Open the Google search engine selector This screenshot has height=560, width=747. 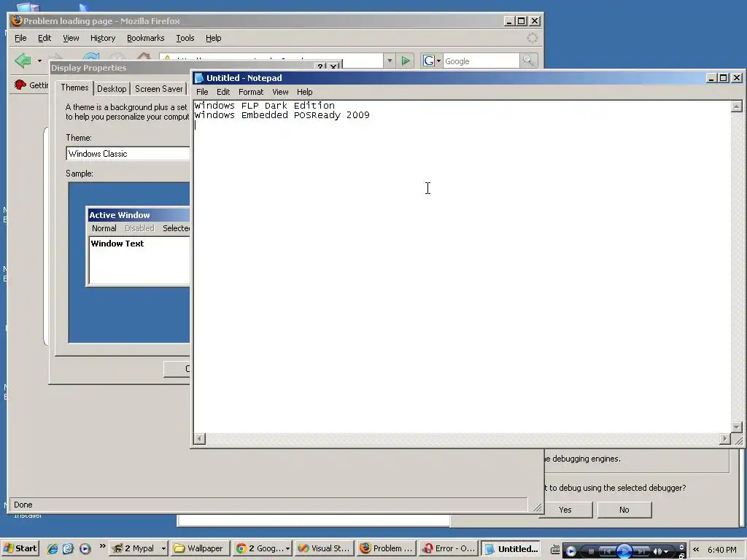click(x=432, y=61)
